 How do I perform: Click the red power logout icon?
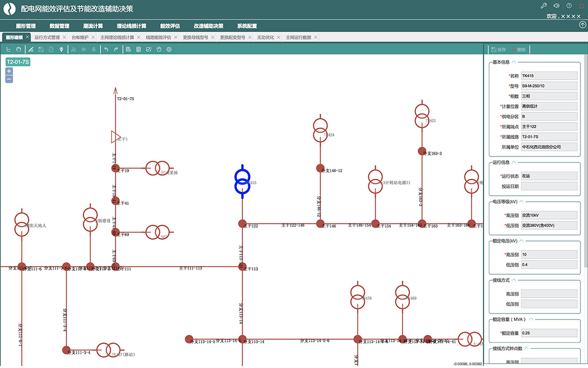point(581,6)
